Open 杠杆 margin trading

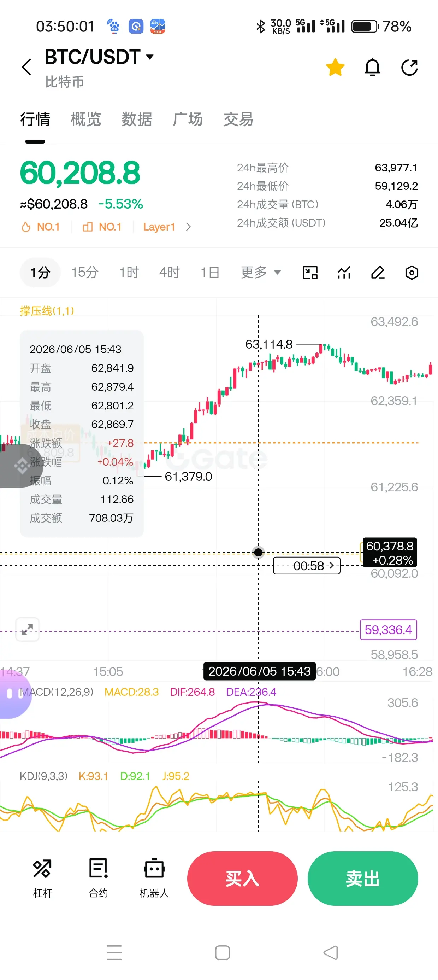42,878
